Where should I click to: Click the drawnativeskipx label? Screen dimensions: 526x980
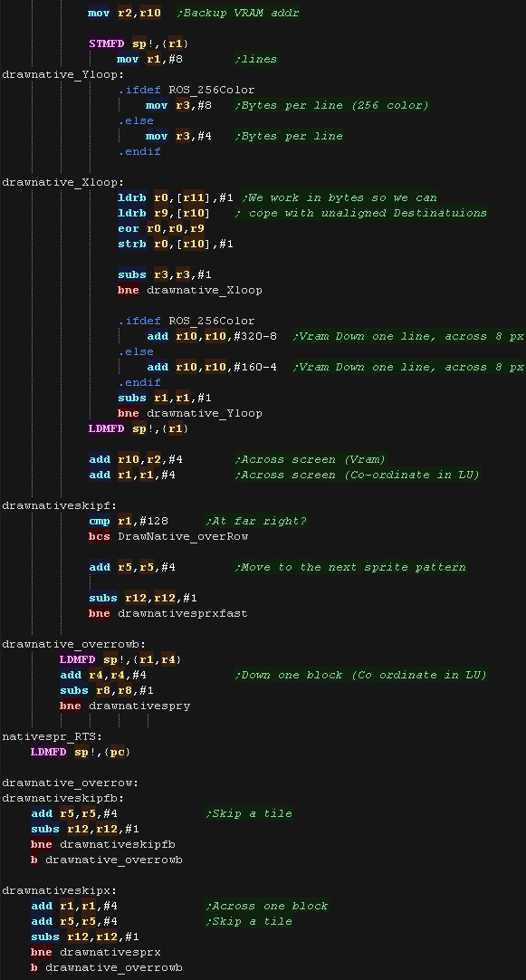coord(60,890)
